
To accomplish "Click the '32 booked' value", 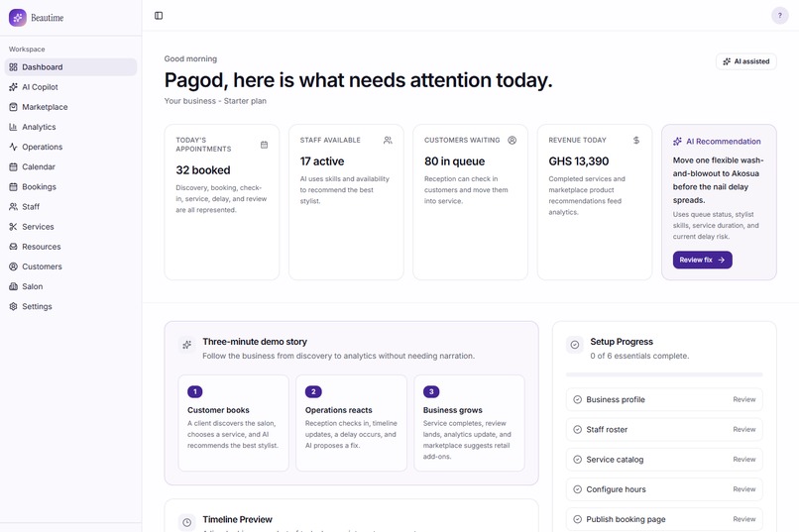I will click(203, 170).
